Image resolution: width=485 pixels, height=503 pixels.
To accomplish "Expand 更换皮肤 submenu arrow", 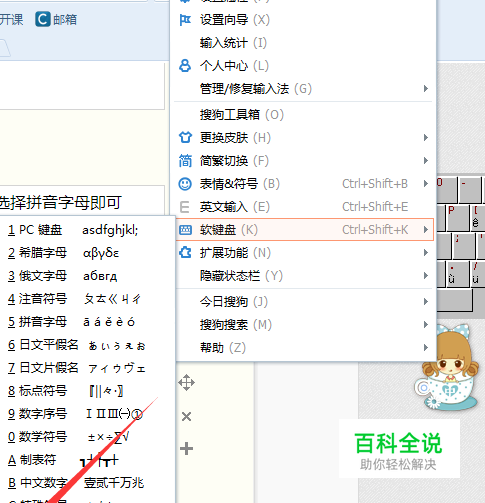I will [426, 137].
